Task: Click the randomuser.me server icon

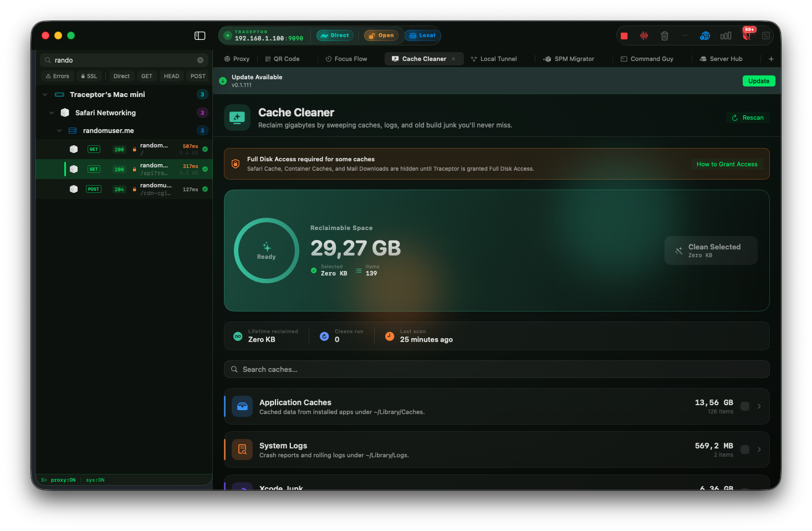Action: pos(73,131)
